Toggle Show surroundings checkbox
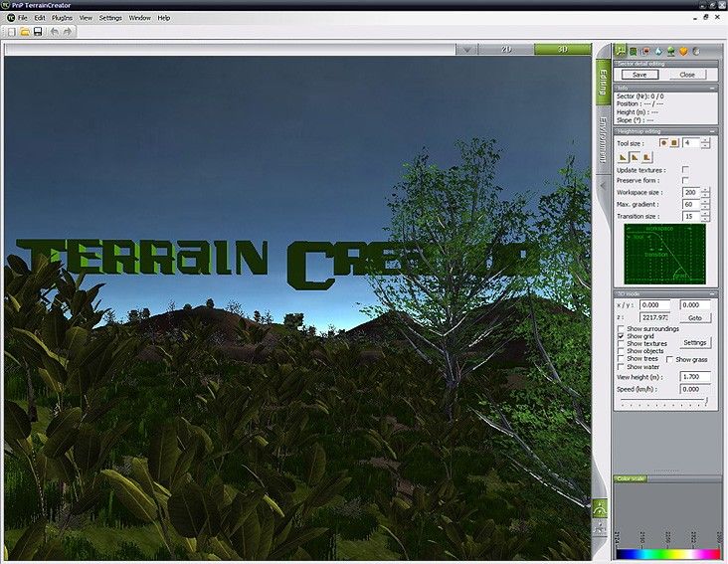 621,328
